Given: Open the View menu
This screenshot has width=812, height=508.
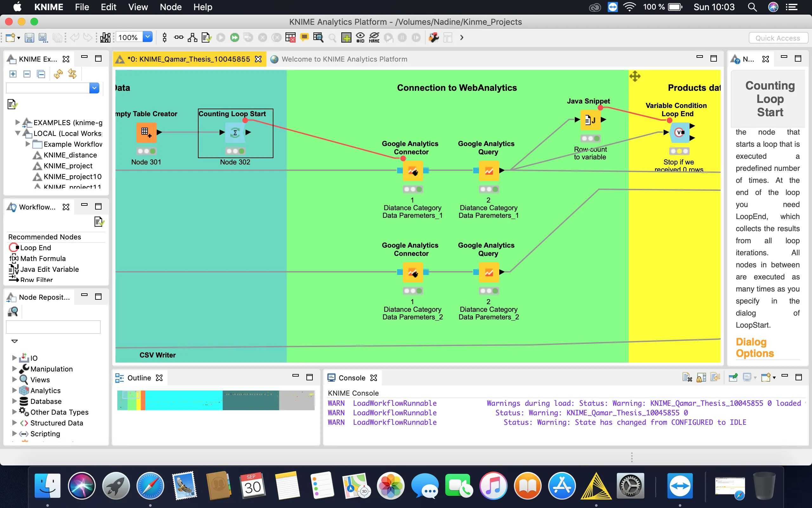Looking at the screenshot, I should (x=138, y=7).
